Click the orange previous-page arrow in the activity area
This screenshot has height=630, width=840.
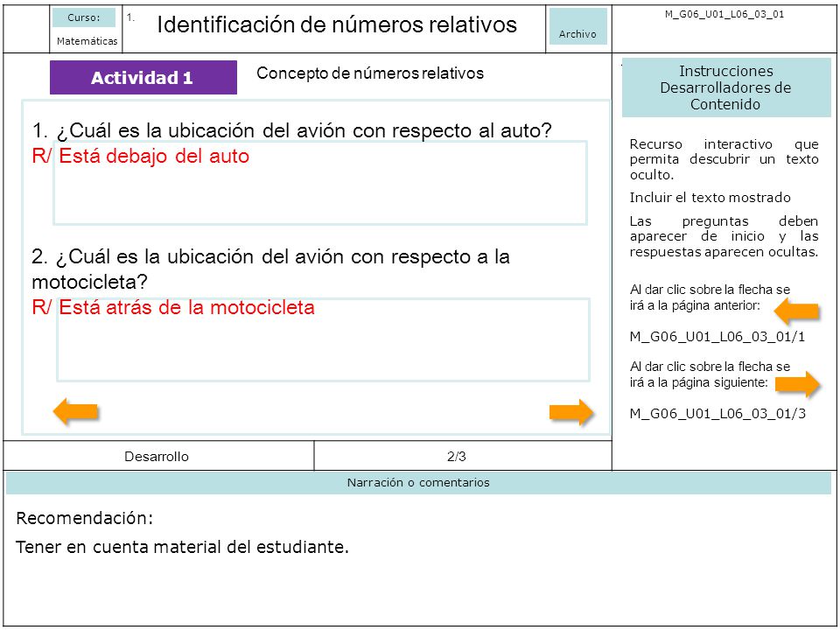(75, 411)
